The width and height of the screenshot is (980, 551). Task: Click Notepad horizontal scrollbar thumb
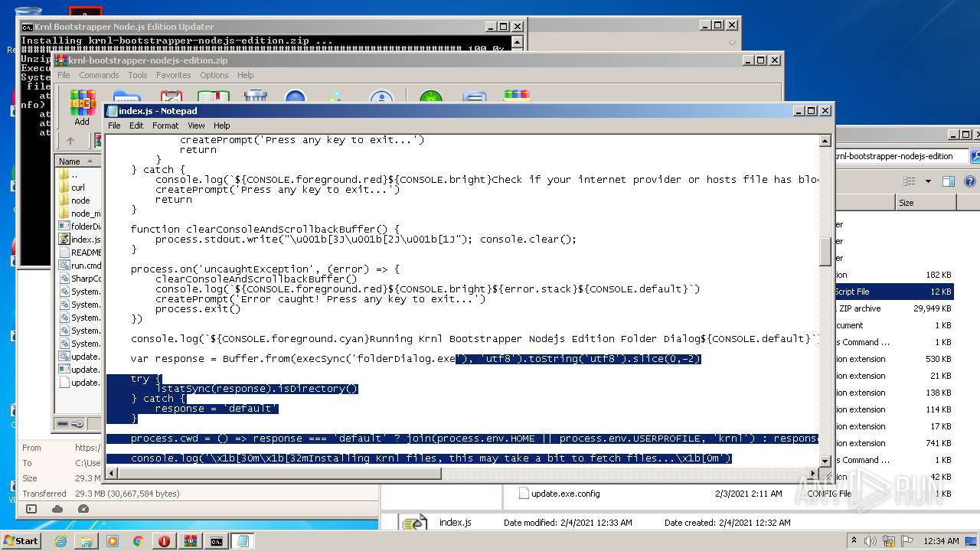point(279,474)
